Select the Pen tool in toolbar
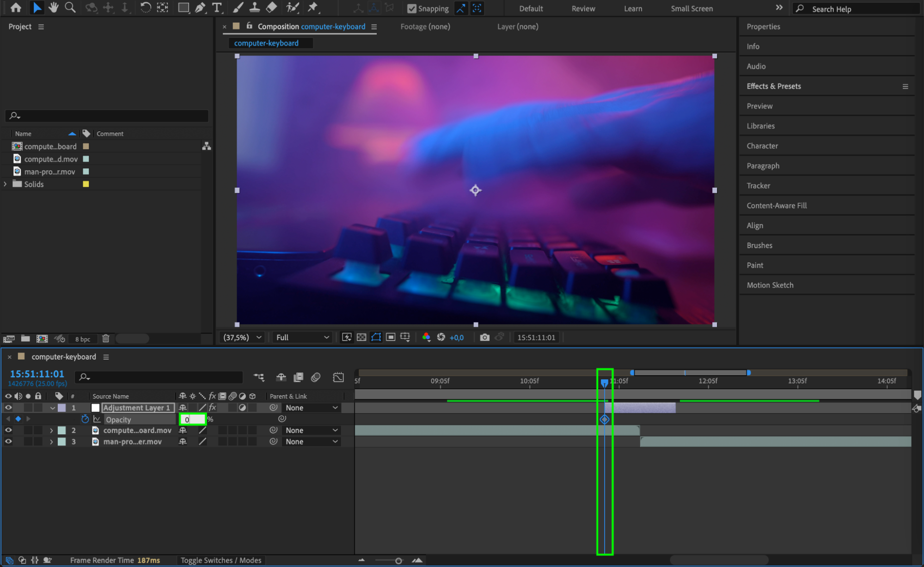Screen dimensions: 924x567 click(x=200, y=7)
